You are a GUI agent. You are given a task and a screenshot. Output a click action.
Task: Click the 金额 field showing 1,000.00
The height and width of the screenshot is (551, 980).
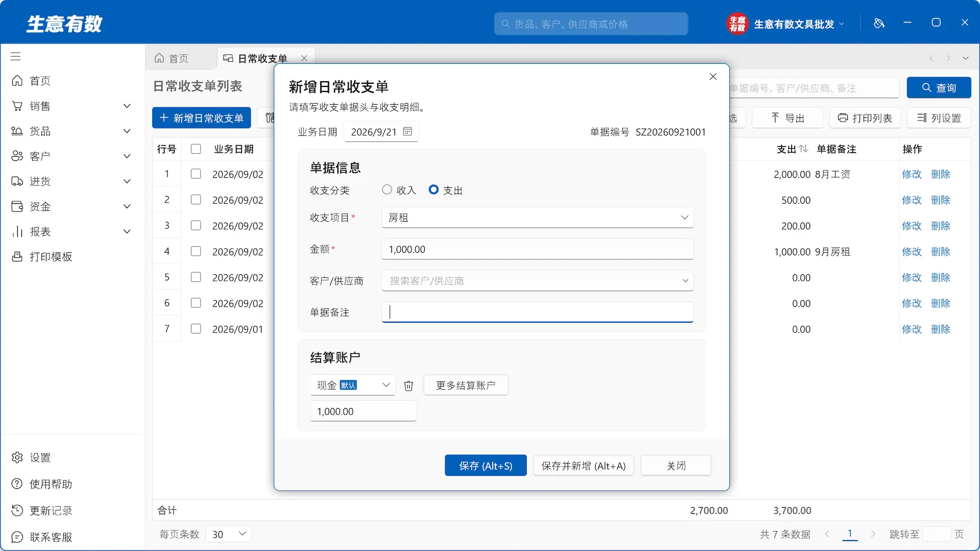tap(537, 249)
